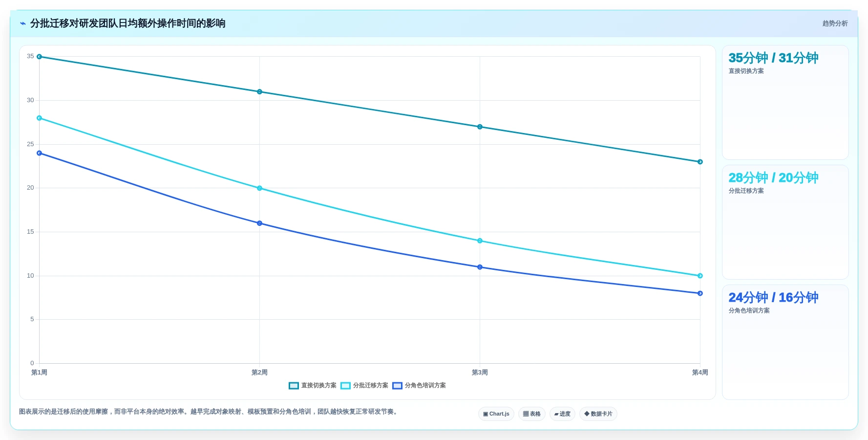Select 直接切换方案 data point at 第4周
The width and height of the screenshot is (868, 440).
point(700,162)
